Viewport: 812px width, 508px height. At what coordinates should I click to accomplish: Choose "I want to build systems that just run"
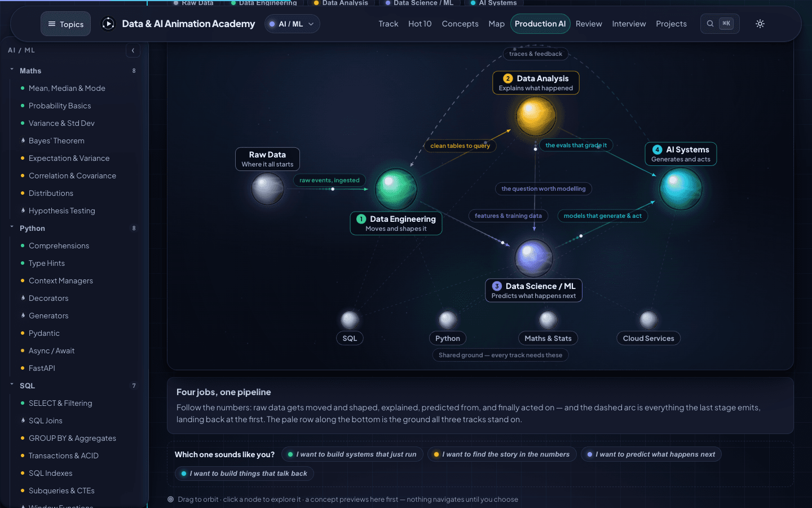click(352, 454)
